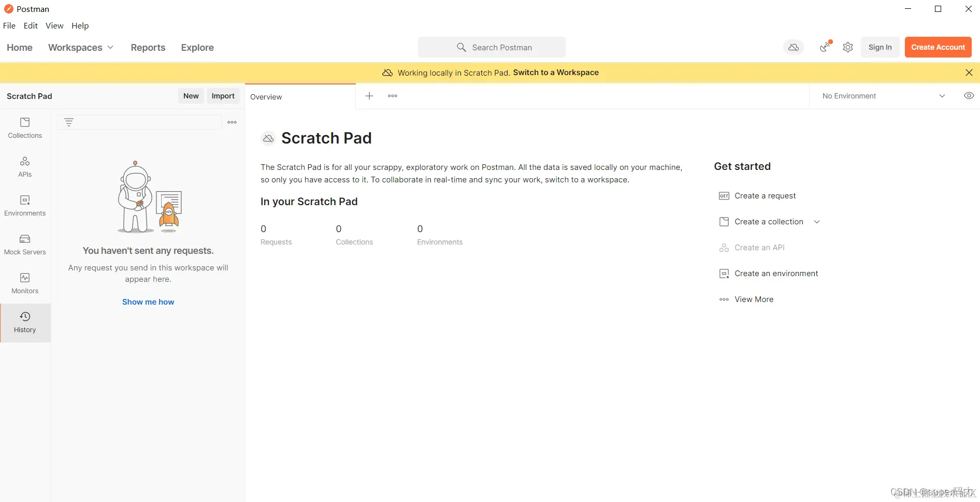Viewport: 980px width, 502px height.
Task: Select the Overview tab
Action: (300, 97)
